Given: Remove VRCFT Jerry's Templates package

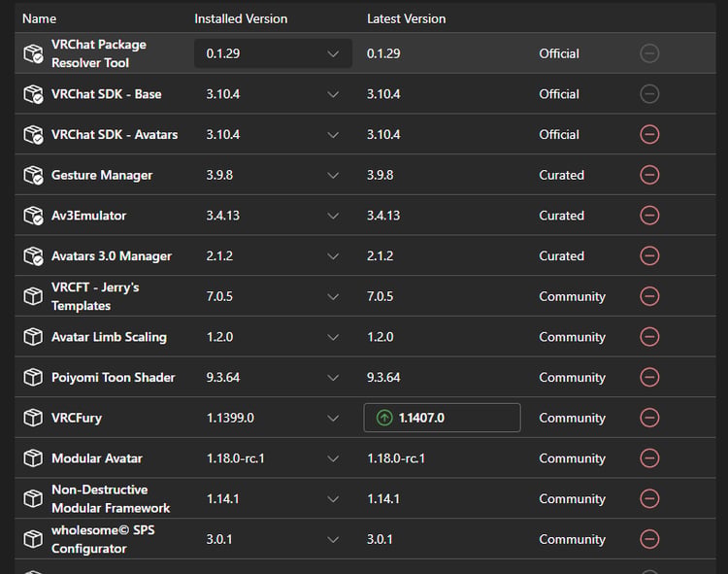Looking at the screenshot, I should (x=649, y=296).
